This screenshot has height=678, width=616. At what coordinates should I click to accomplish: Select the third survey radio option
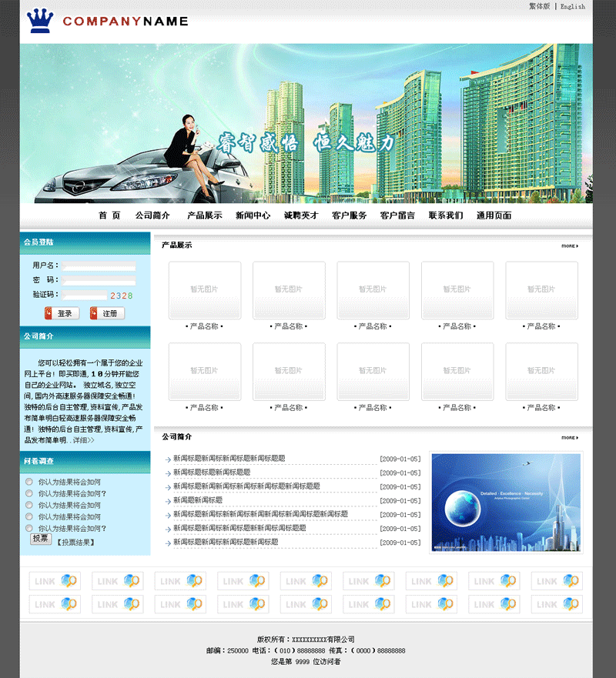[29, 506]
